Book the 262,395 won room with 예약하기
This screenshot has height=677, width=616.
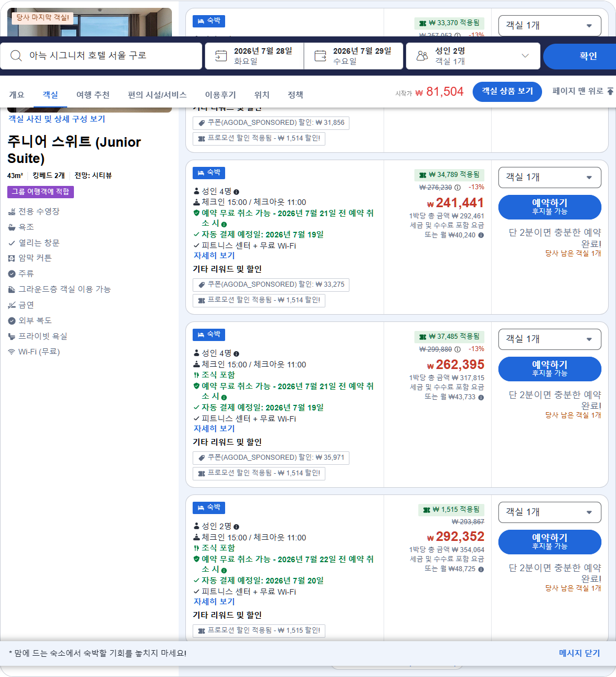click(x=550, y=368)
